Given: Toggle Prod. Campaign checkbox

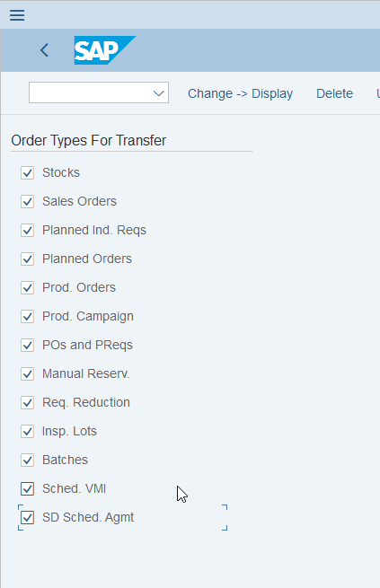Looking at the screenshot, I should point(27,317).
